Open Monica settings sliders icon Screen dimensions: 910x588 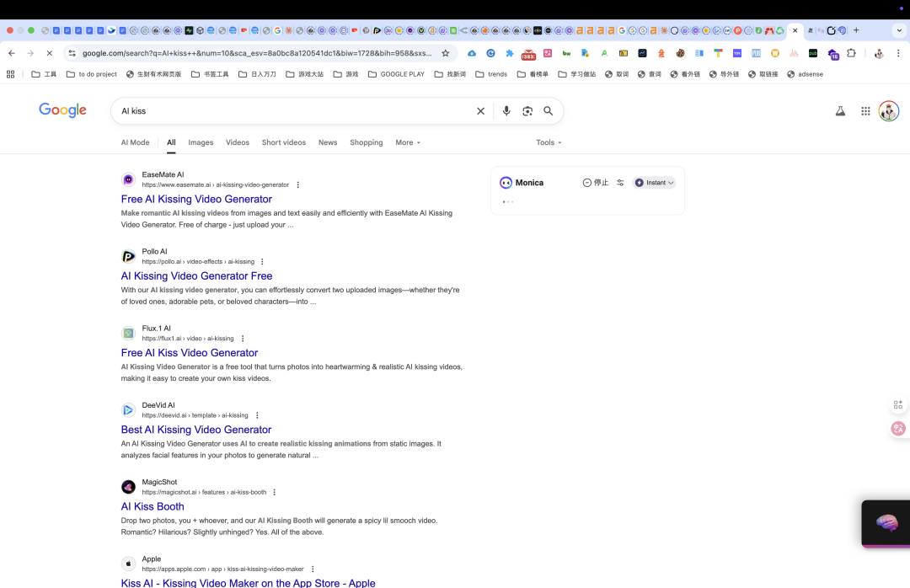click(620, 182)
